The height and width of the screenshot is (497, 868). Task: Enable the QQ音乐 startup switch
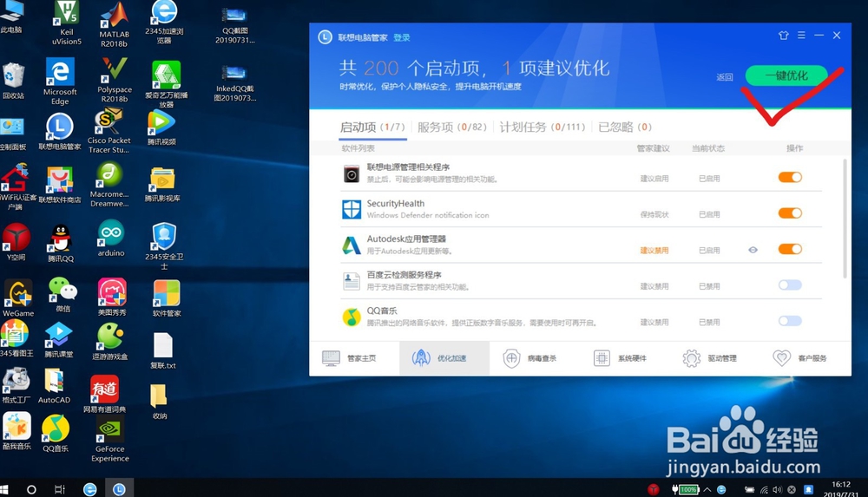[790, 321]
